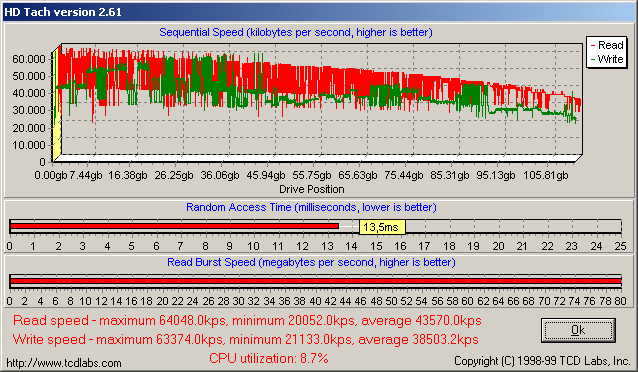Open the http://www.tcdlabs.com link

pyautogui.click(x=64, y=363)
